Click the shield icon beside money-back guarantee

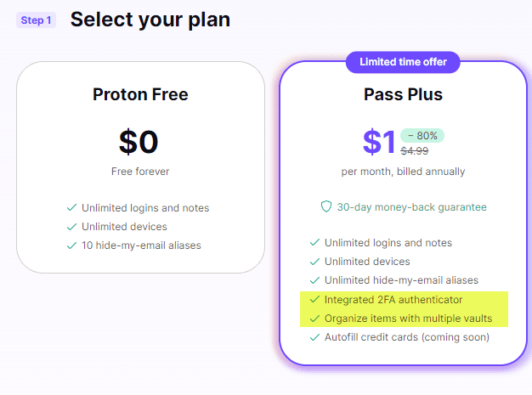coord(325,207)
